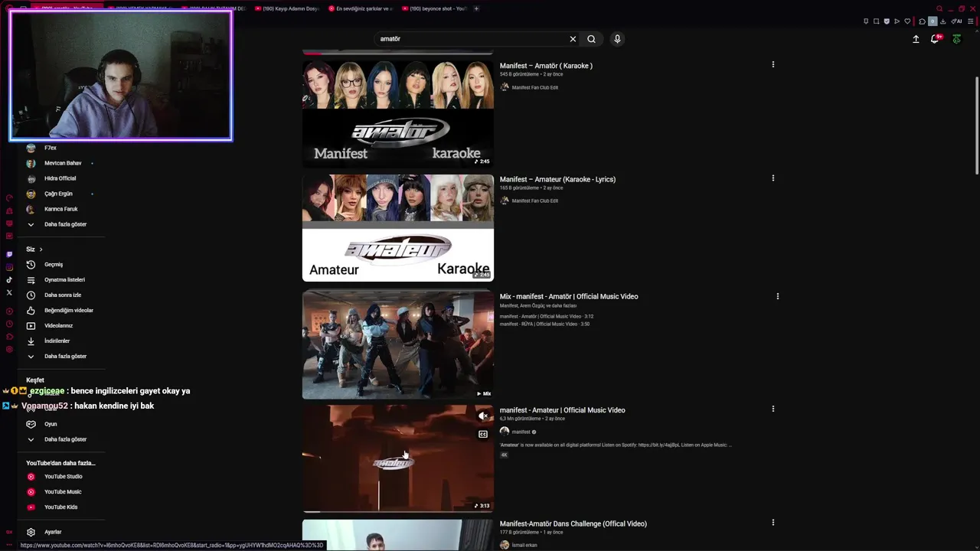This screenshot has width=980, height=551.
Task: Click the browser downloads icon in the toolbar
Action: pyautogui.click(x=942, y=21)
